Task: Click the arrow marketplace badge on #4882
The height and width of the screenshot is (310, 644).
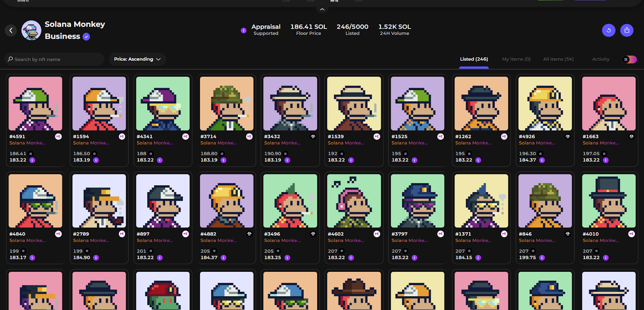Action: (250, 234)
